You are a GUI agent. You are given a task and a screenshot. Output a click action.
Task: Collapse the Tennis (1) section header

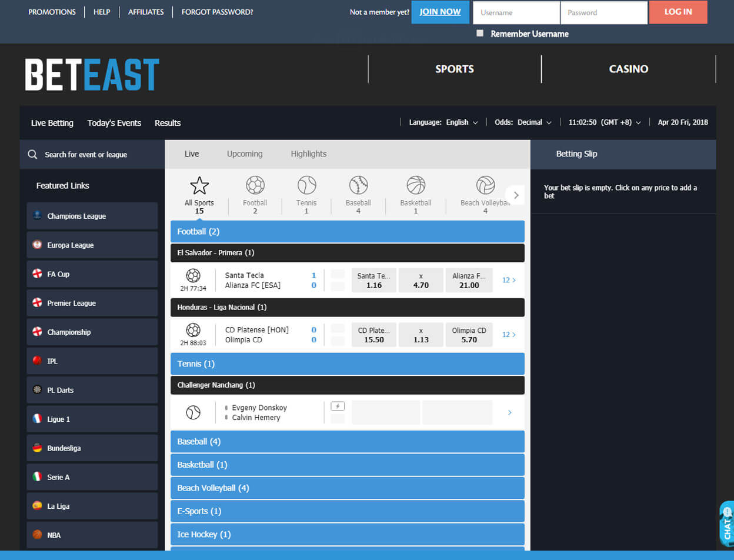click(x=348, y=364)
